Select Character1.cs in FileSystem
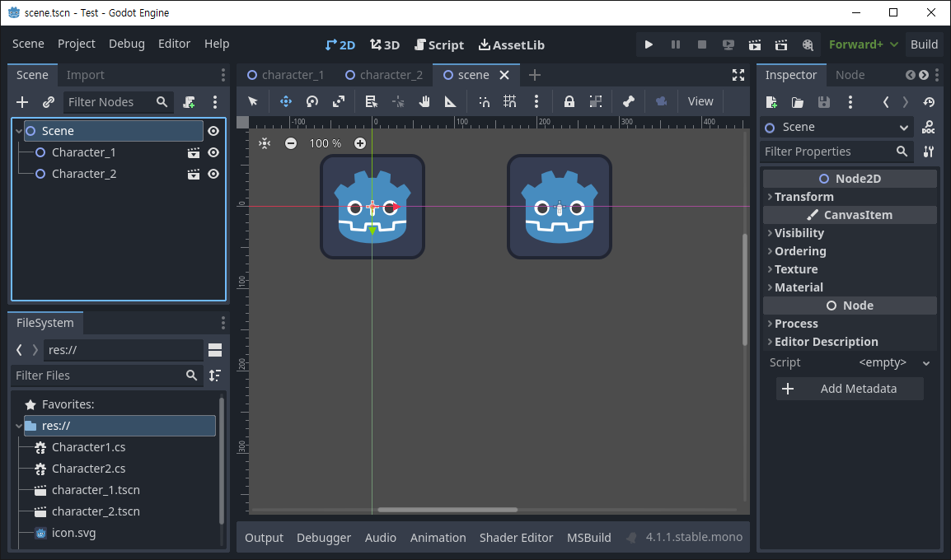The image size is (951, 560). point(88,447)
